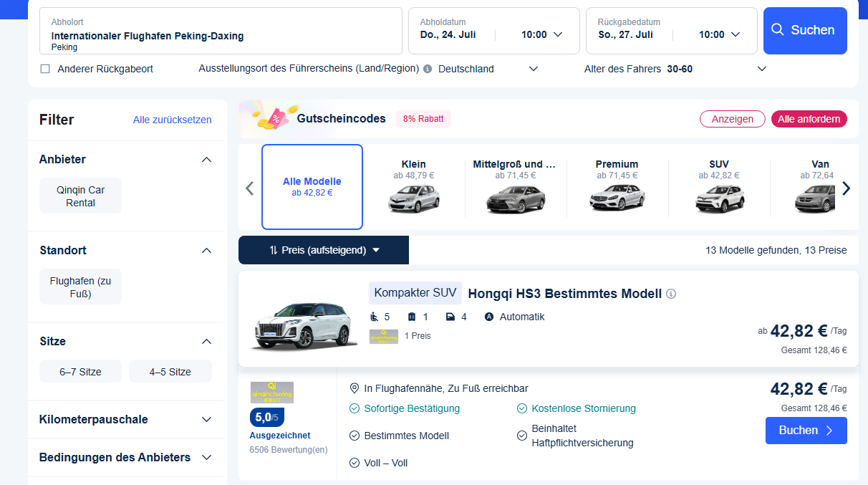868x485 pixels.
Task: Click the Automatik transmission icon
Action: (489, 317)
